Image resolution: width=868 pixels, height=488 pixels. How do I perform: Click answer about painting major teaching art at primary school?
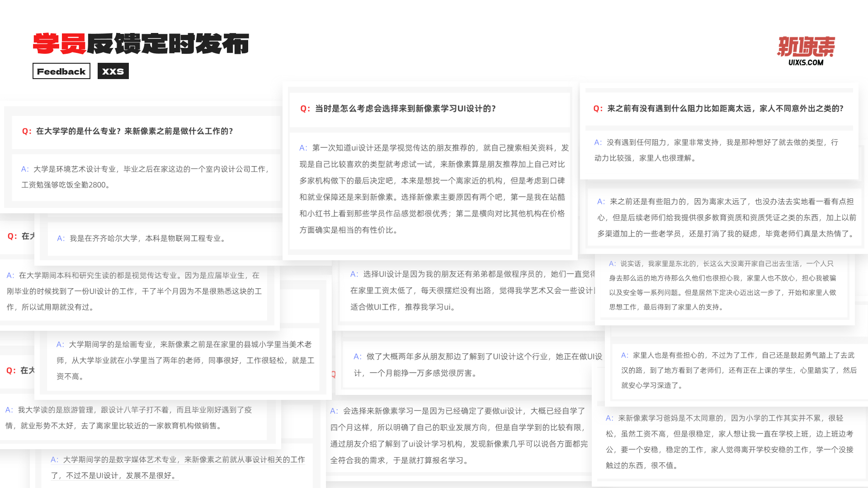point(185,360)
